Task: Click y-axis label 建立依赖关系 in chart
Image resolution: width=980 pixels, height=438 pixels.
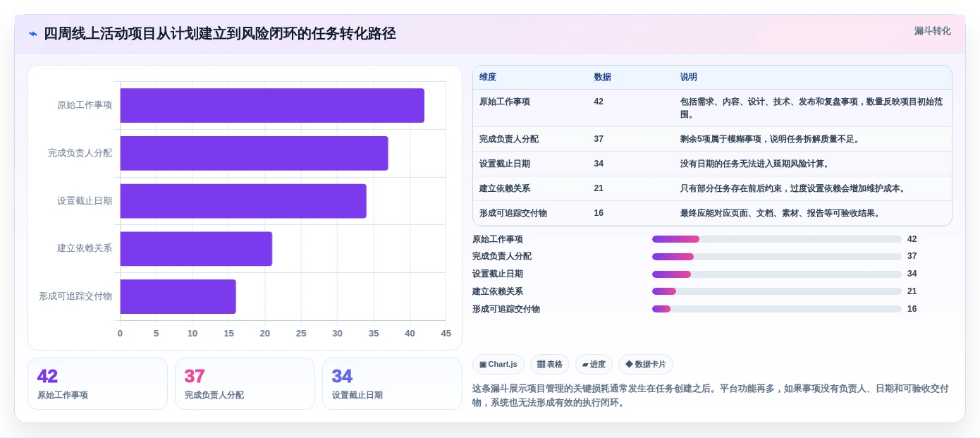Action: [85, 248]
